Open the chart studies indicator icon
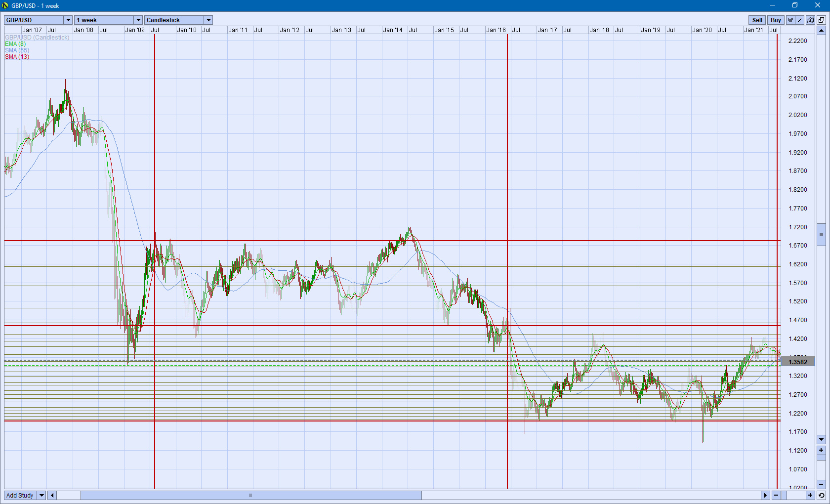This screenshot has height=504, width=830. click(811, 20)
